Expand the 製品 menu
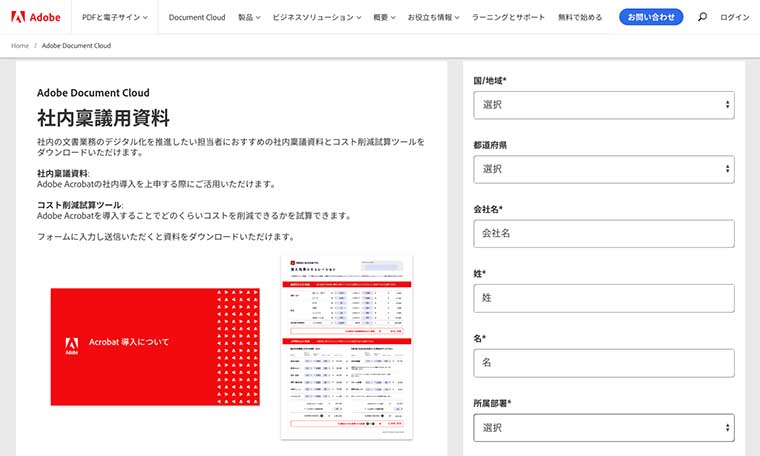 (x=249, y=17)
